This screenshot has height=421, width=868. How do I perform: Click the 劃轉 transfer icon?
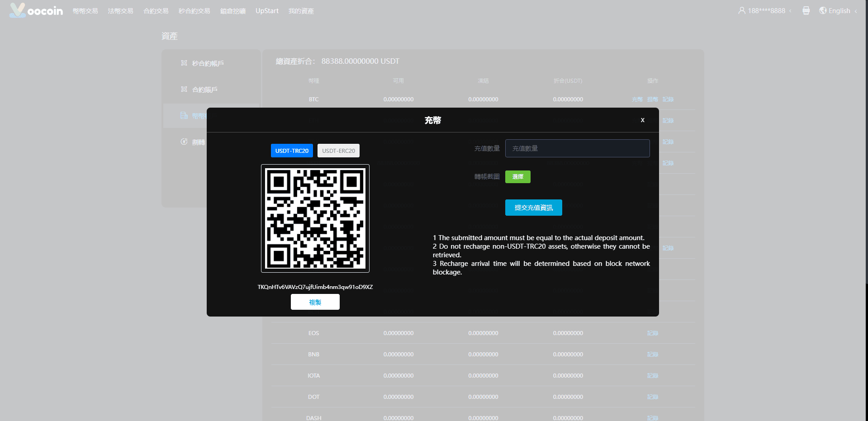click(184, 142)
